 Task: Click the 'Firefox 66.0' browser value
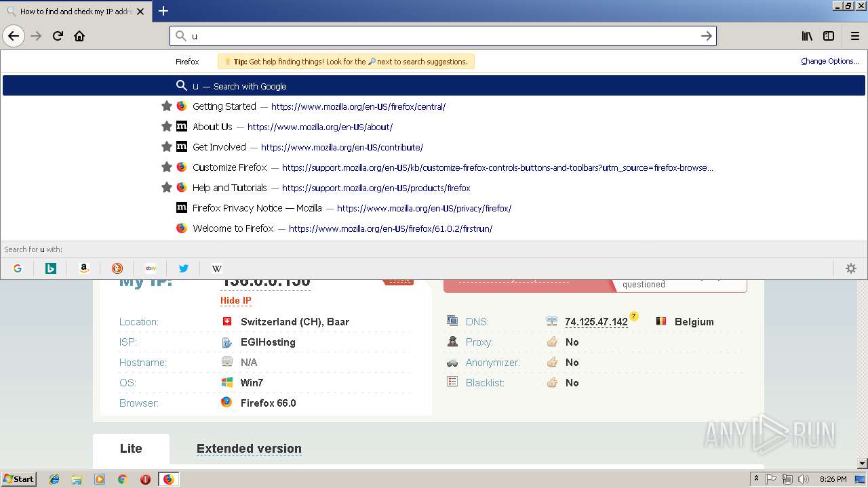(269, 403)
